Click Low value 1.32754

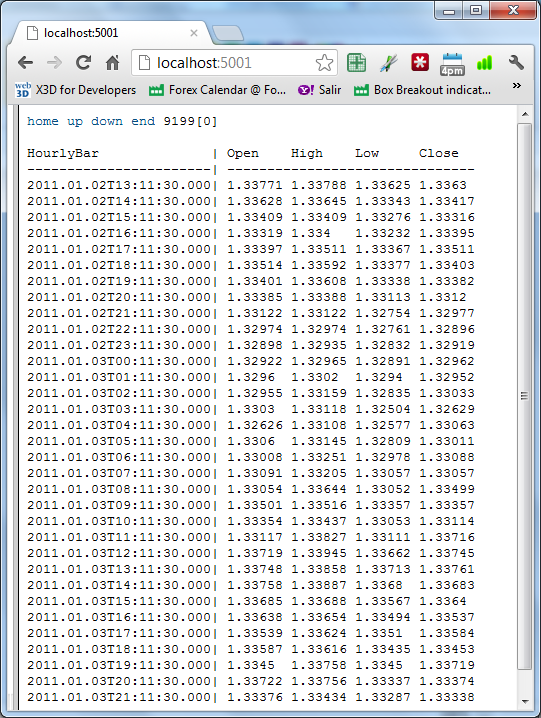pyautogui.click(x=383, y=313)
